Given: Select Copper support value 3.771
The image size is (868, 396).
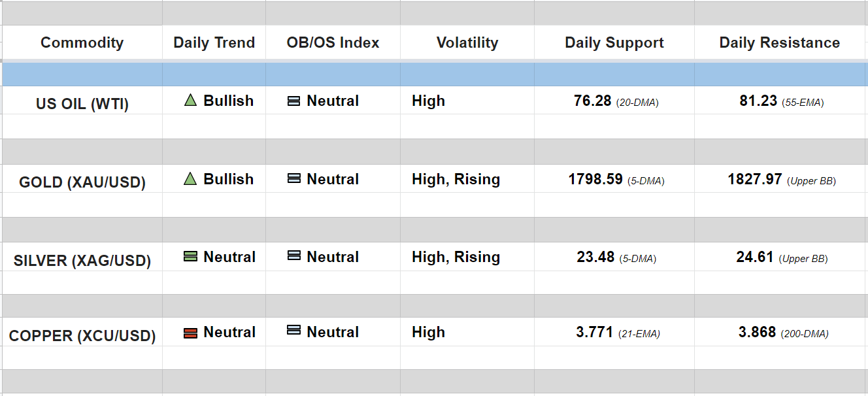Looking at the screenshot, I should point(594,333).
